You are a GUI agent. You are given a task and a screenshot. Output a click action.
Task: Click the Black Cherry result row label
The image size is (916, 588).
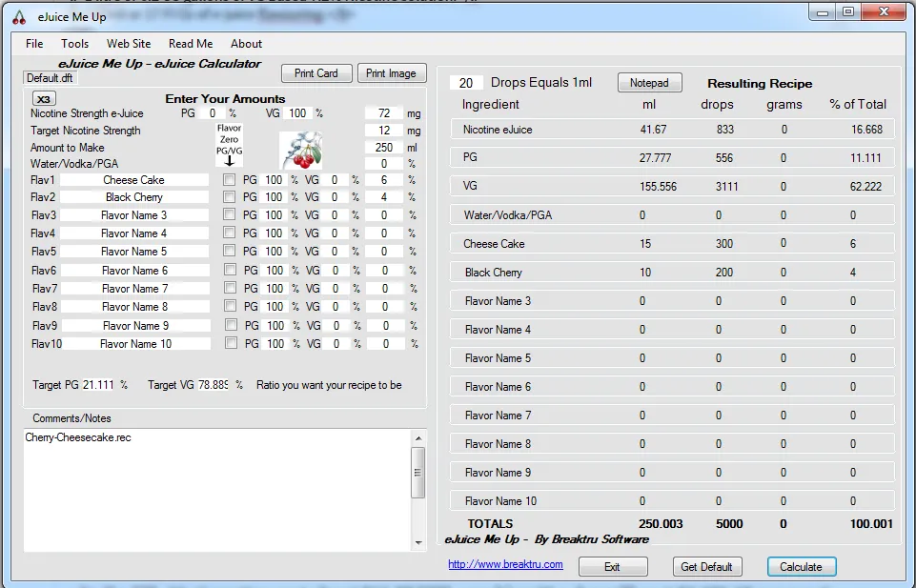click(x=494, y=273)
